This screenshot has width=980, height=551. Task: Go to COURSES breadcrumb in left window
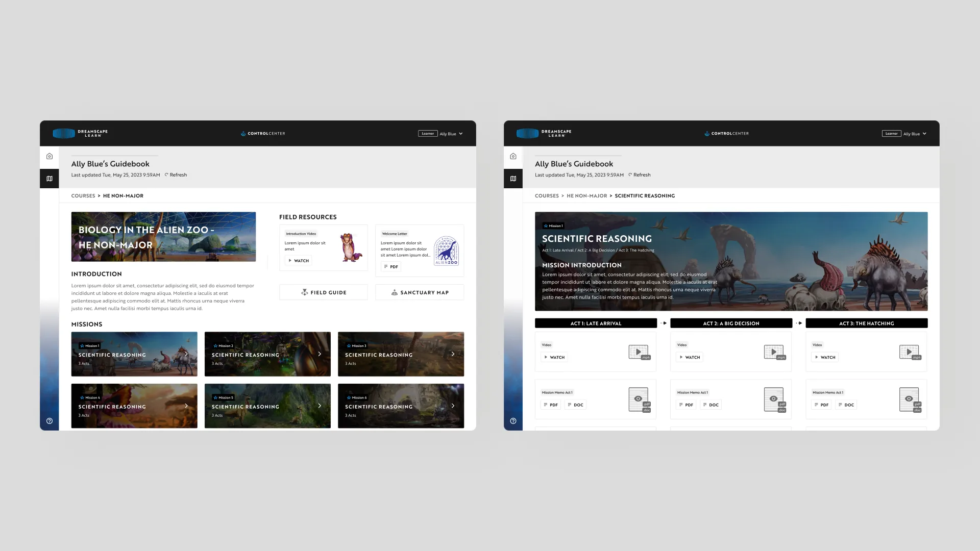click(x=83, y=196)
